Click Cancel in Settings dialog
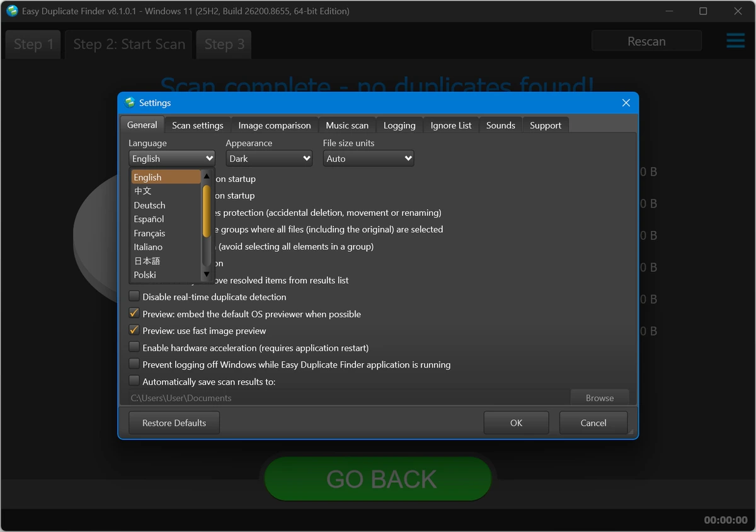The height and width of the screenshot is (532, 756). click(593, 423)
